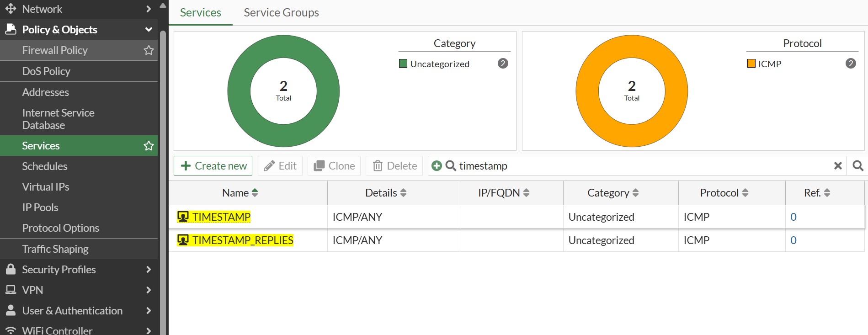Screen dimensions: 868x335
Task: Click the Create new button
Action: (x=213, y=166)
